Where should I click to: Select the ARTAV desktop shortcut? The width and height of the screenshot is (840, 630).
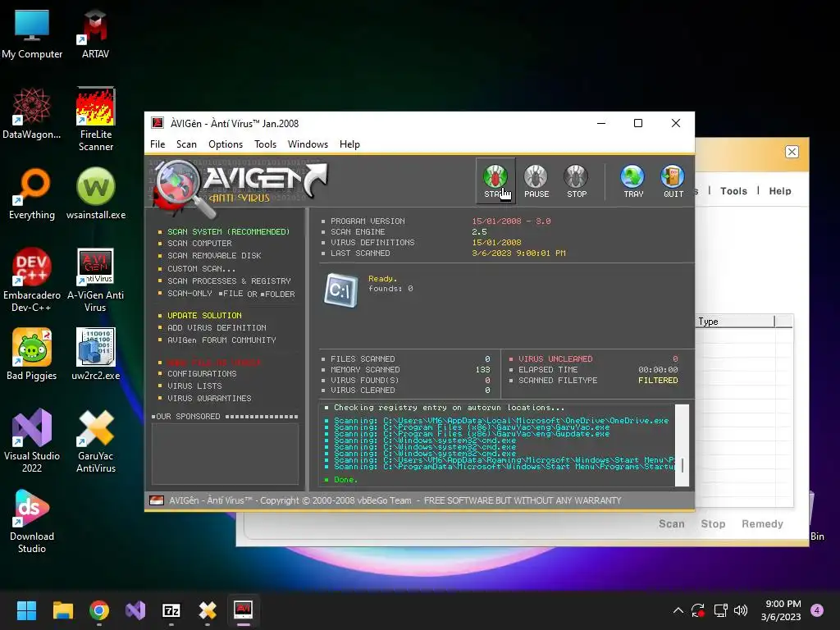(x=95, y=34)
